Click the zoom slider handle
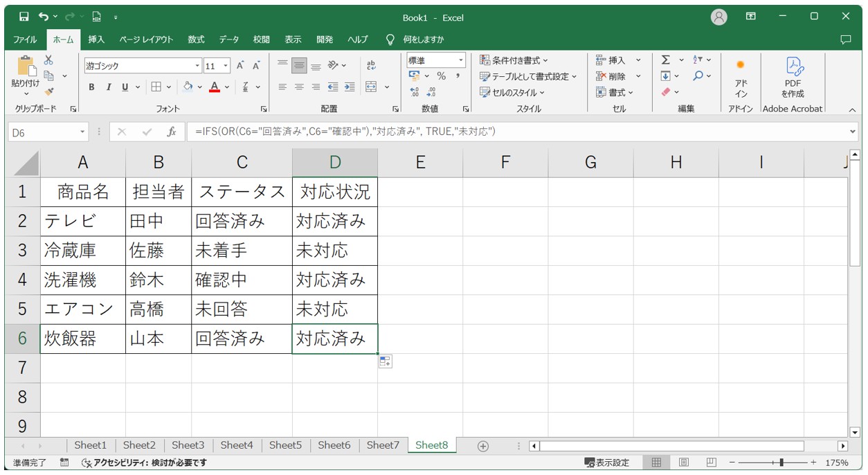Screen dimensions: 868x475 point(781,463)
